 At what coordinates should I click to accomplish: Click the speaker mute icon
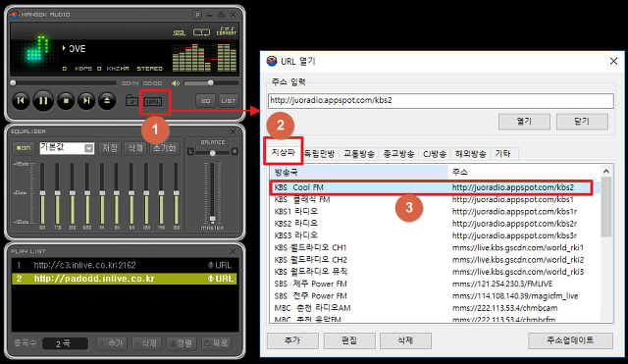pyautogui.click(x=176, y=83)
